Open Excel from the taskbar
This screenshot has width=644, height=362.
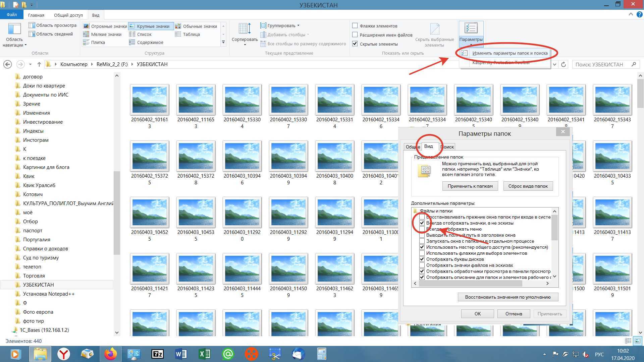pyautogui.click(x=204, y=354)
